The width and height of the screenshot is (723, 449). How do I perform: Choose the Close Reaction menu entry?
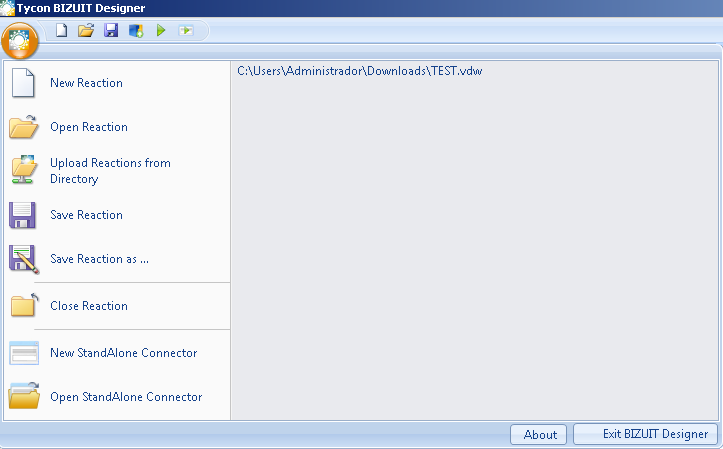[x=117, y=306]
